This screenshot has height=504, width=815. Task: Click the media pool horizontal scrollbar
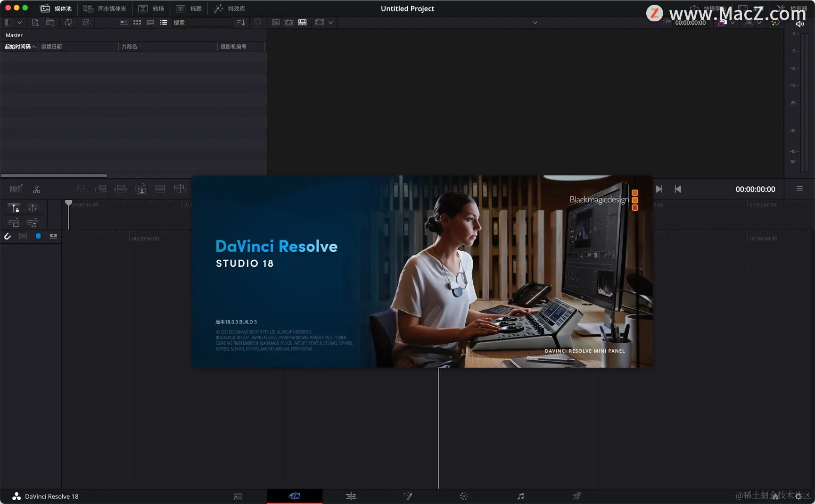54,175
